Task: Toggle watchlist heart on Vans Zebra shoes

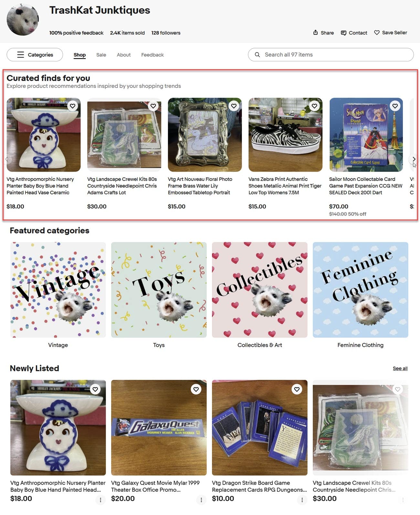Action: 314,106
